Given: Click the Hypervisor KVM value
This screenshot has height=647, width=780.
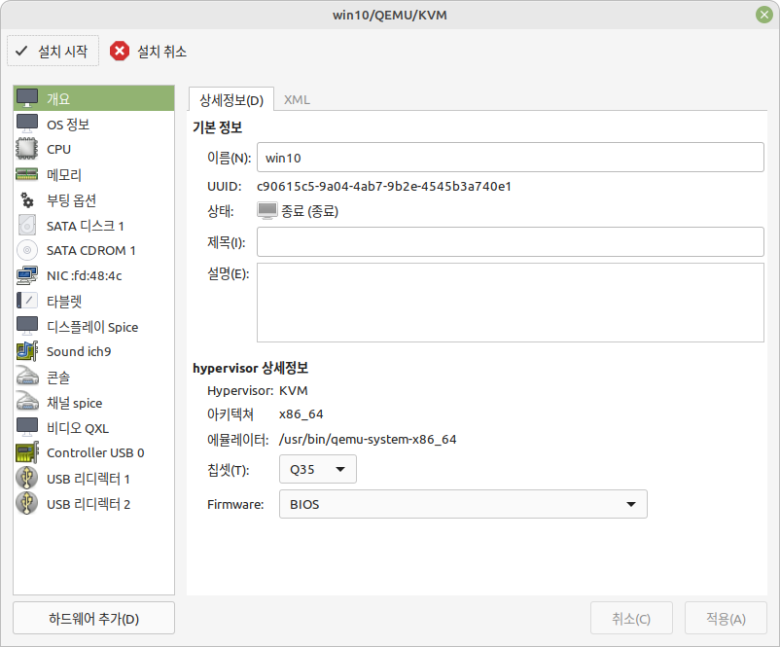Looking at the screenshot, I should pyautogui.click(x=293, y=391).
